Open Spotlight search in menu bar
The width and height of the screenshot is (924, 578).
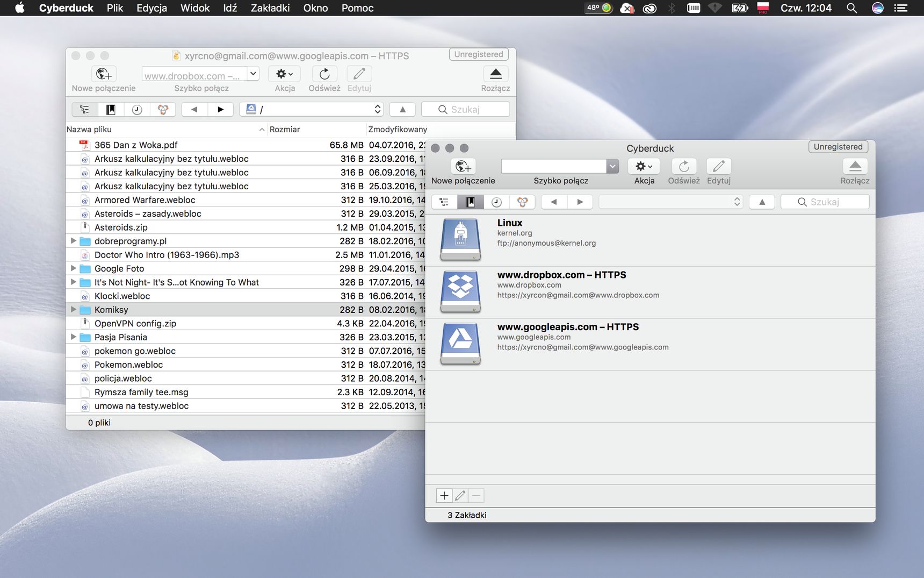[x=851, y=8]
